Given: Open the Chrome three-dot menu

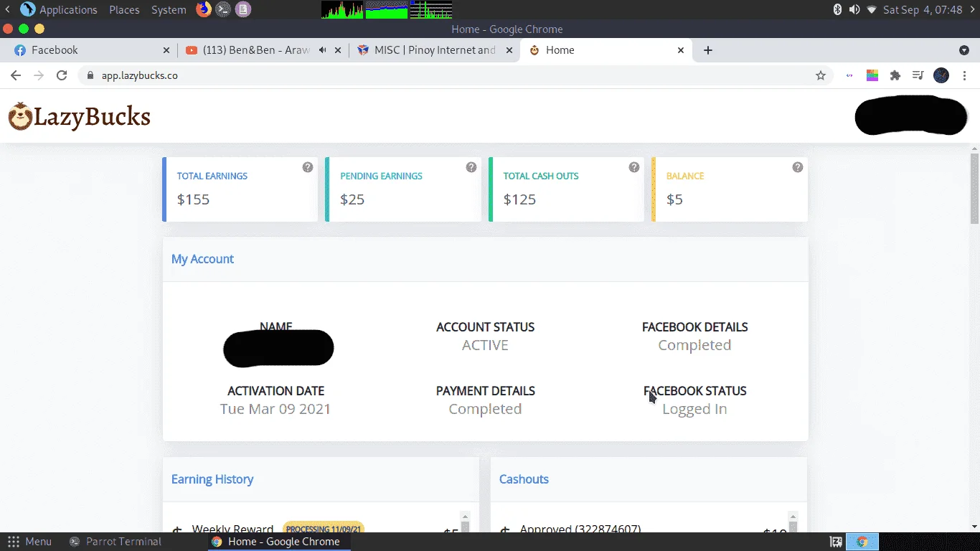Looking at the screenshot, I should pos(965,75).
